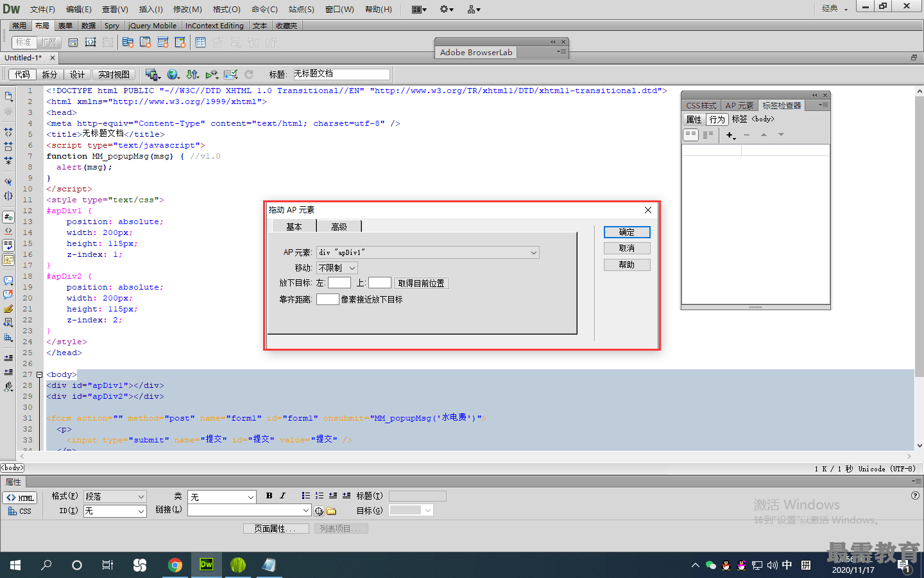924x578 pixels.
Task: Collapse body tag at line 27
Action: (x=39, y=374)
